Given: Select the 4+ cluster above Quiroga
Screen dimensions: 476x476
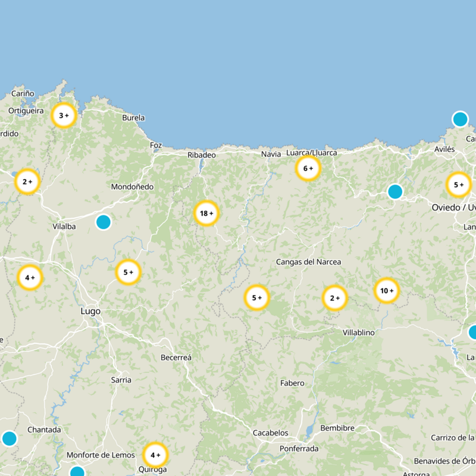Looking at the screenshot, I should (155, 455).
